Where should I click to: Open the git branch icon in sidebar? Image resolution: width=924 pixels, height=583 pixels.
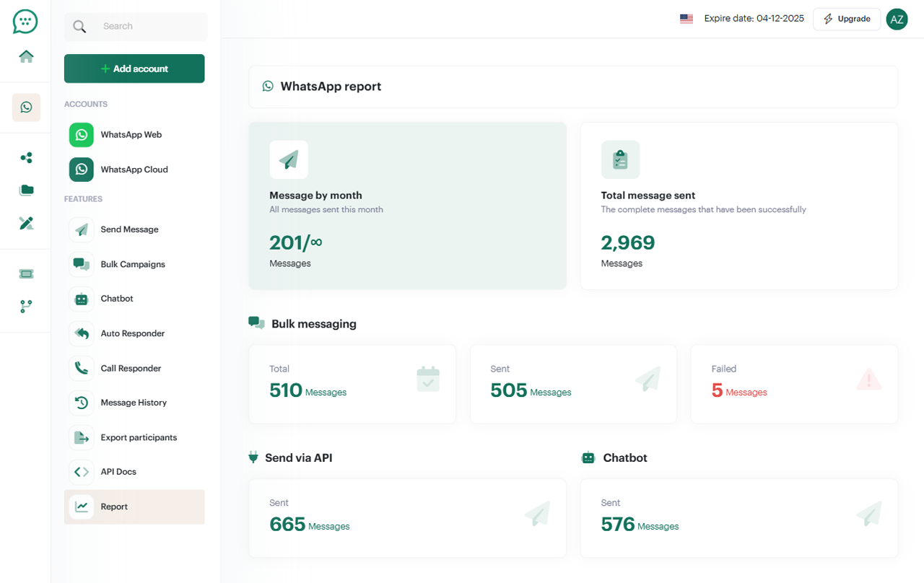coord(26,307)
